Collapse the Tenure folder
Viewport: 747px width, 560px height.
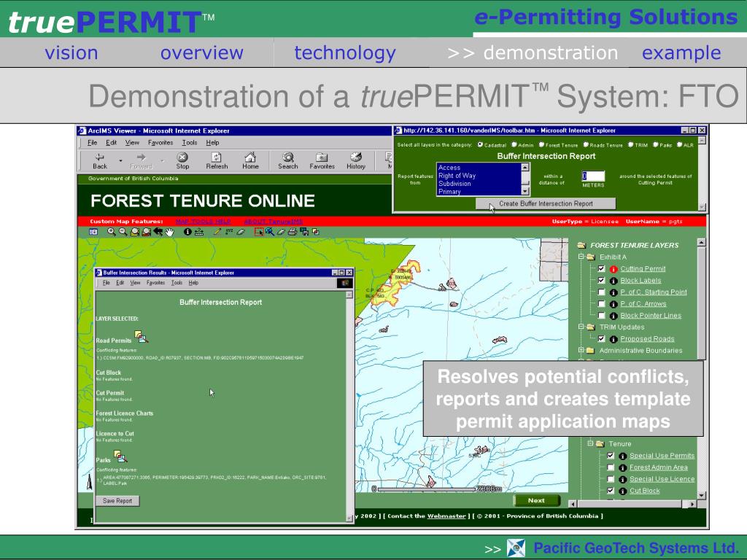click(x=590, y=443)
